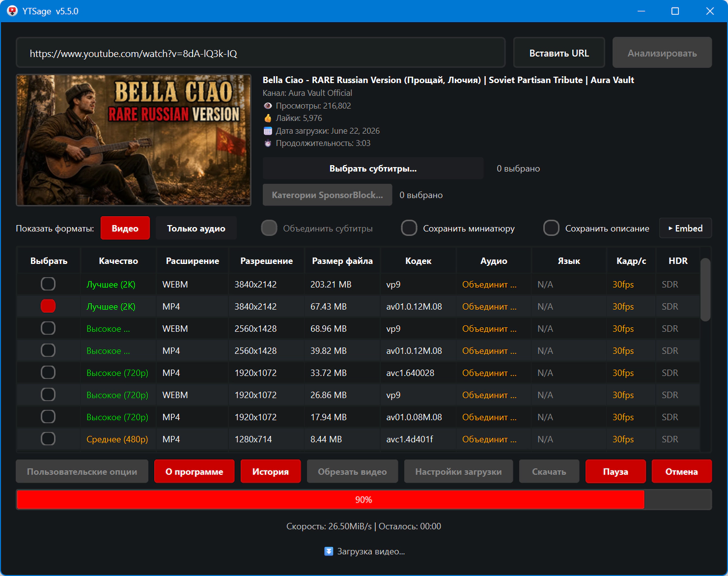Image resolution: width=728 pixels, height=576 pixels.
Task: Choose the 39.82 MB MP4 format checkbox
Action: (x=48, y=350)
